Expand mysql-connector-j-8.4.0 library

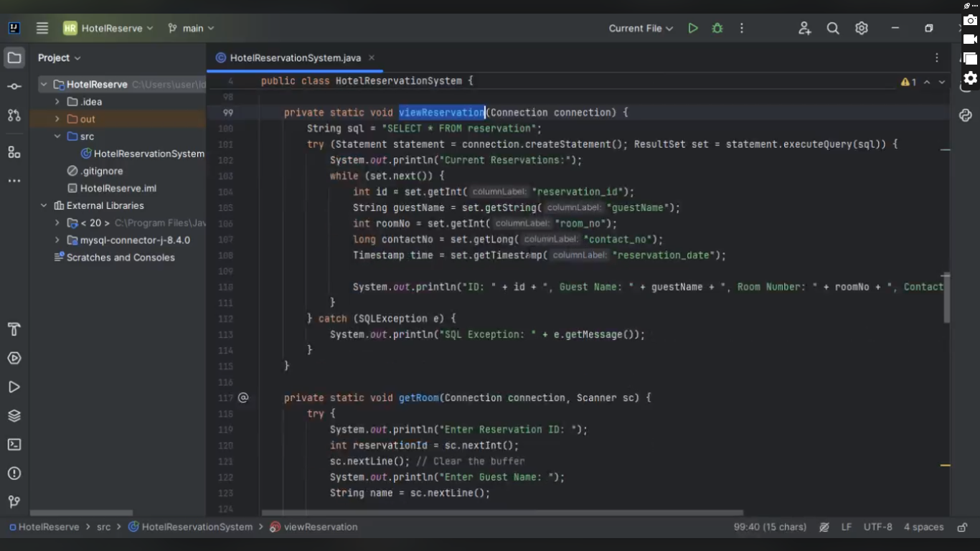(x=57, y=240)
